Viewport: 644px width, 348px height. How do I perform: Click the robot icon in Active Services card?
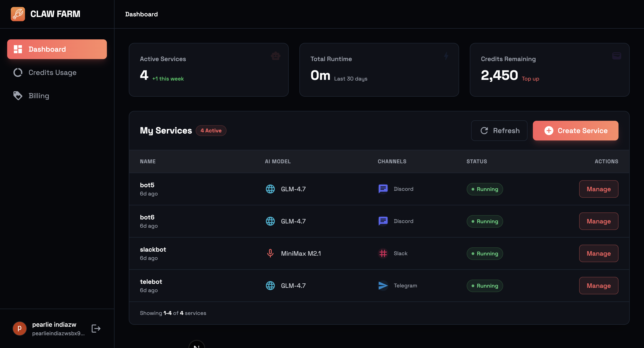coord(275,56)
